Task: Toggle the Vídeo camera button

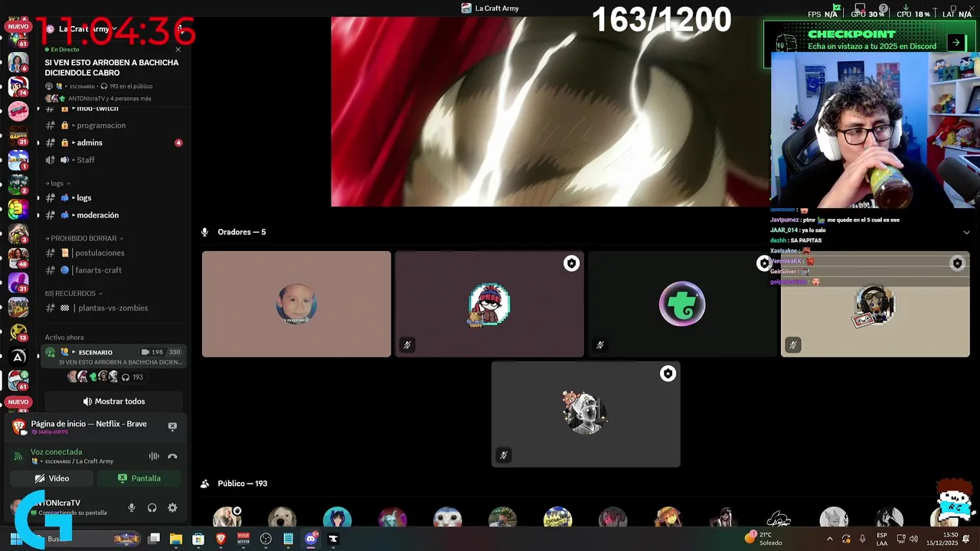Action: click(52, 478)
